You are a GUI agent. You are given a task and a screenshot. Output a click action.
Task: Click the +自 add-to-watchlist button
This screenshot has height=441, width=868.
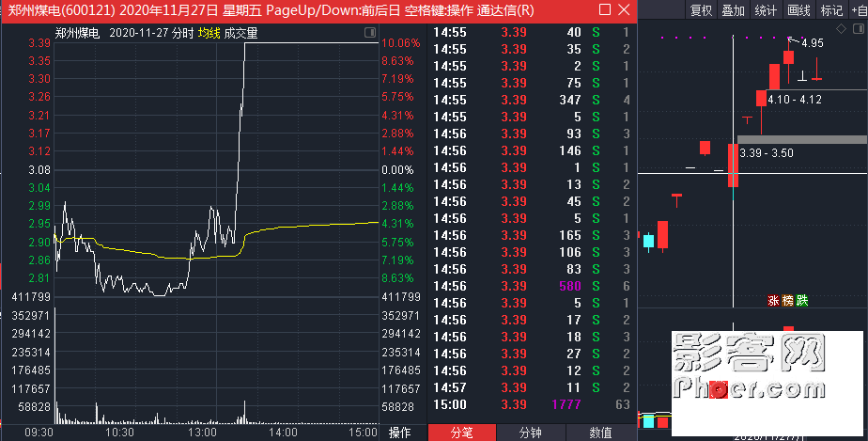click(x=859, y=10)
